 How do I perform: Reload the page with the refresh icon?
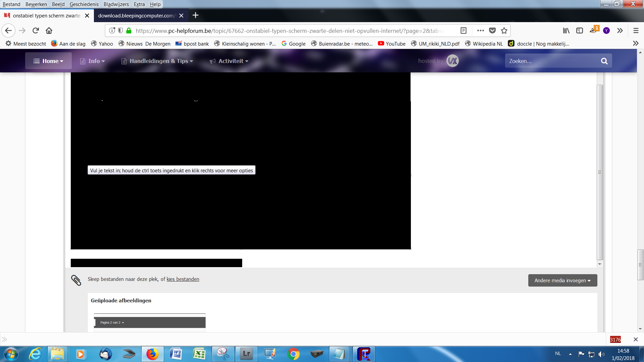coord(36,31)
